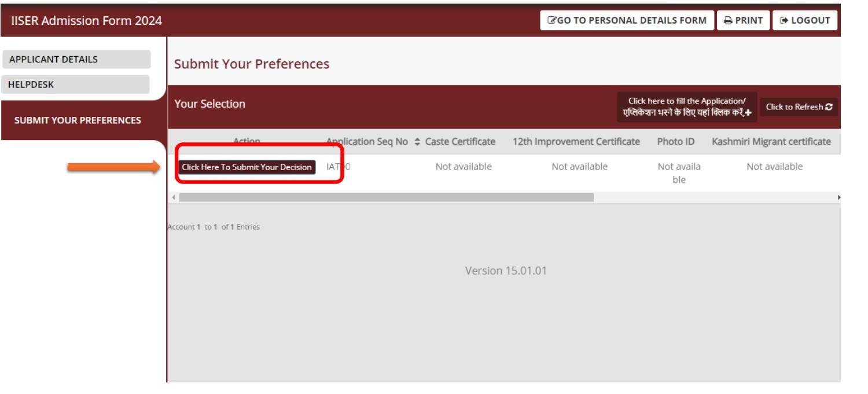The image size is (868, 394).
Task: Click the logout arrow icon
Action: (784, 20)
